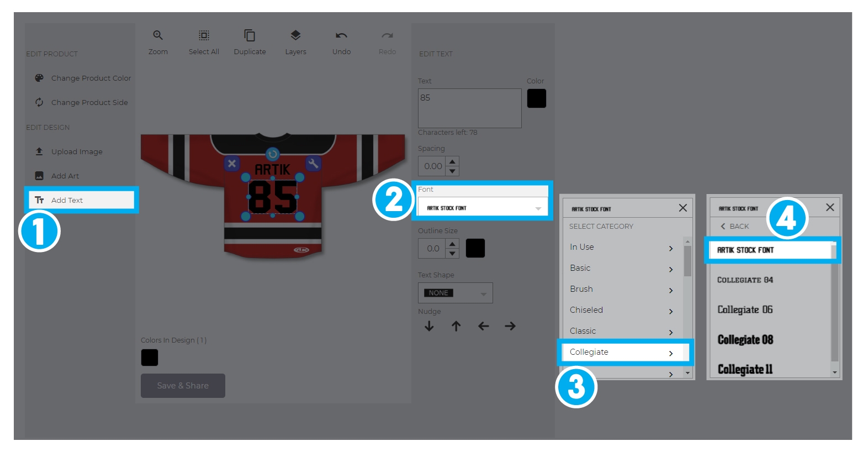Expand the Brush font category
The image size is (868, 462).
click(621, 289)
